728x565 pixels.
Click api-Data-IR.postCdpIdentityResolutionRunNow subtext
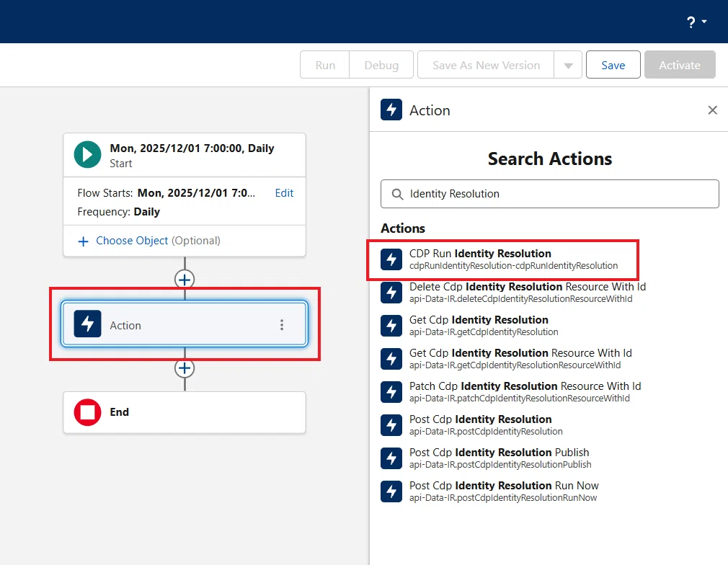pos(503,498)
